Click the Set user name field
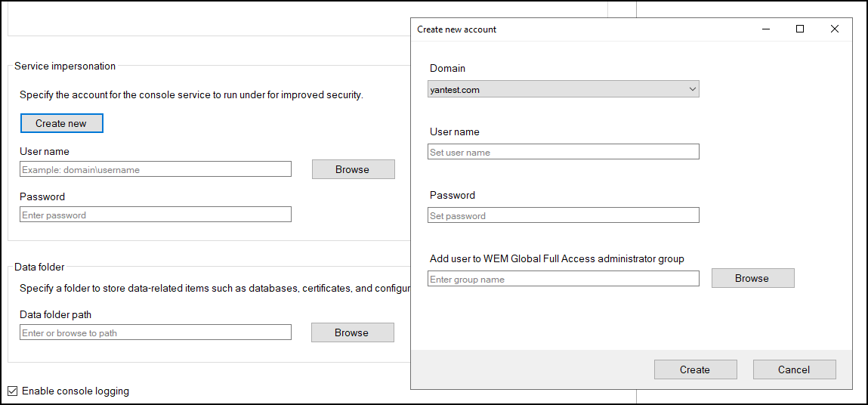 coord(563,152)
